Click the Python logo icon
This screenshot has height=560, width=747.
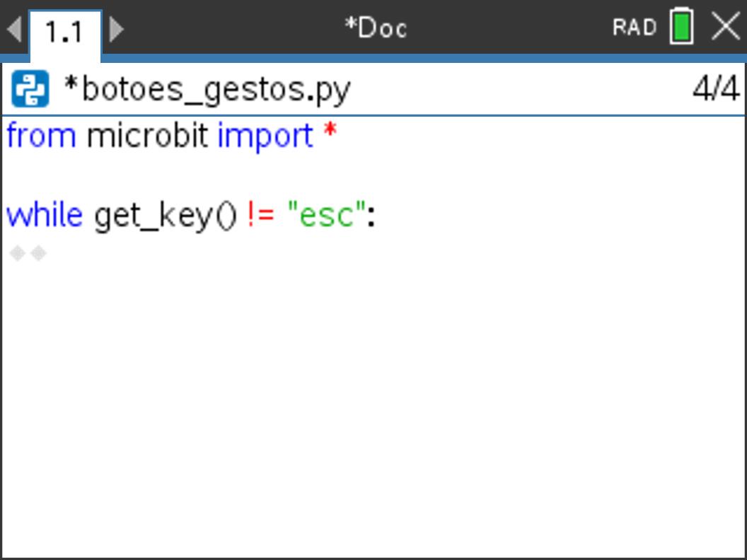(30, 91)
